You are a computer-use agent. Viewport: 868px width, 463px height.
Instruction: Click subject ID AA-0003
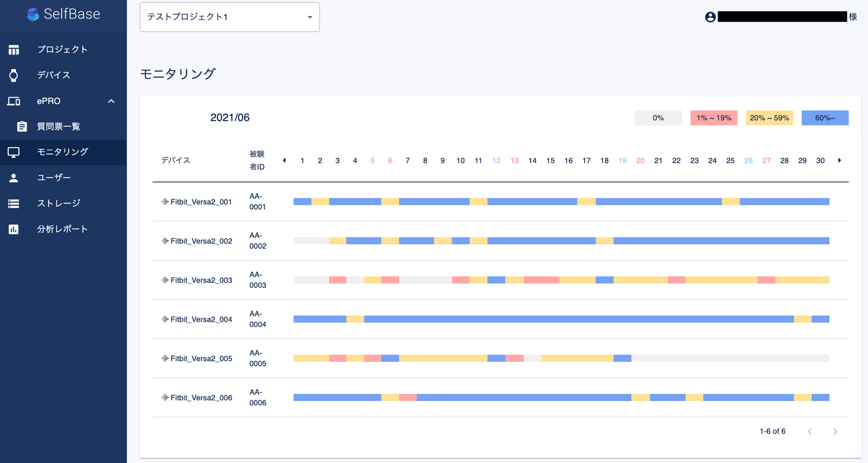coord(258,280)
